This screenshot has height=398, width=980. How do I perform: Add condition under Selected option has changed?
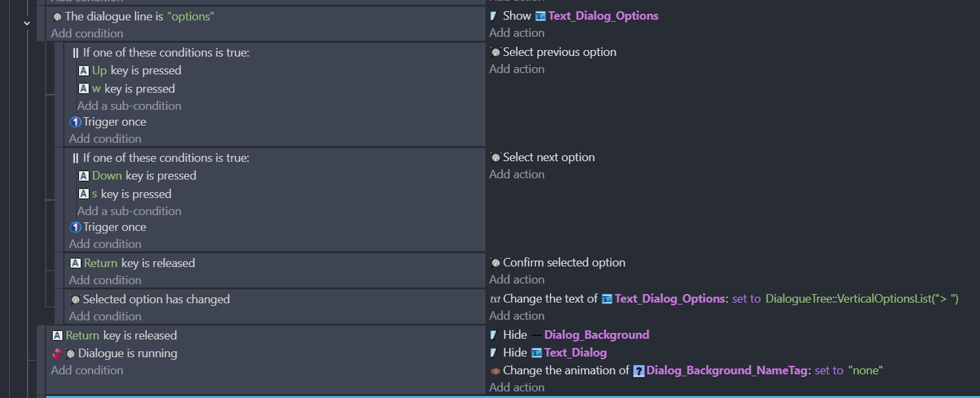(105, 316)
